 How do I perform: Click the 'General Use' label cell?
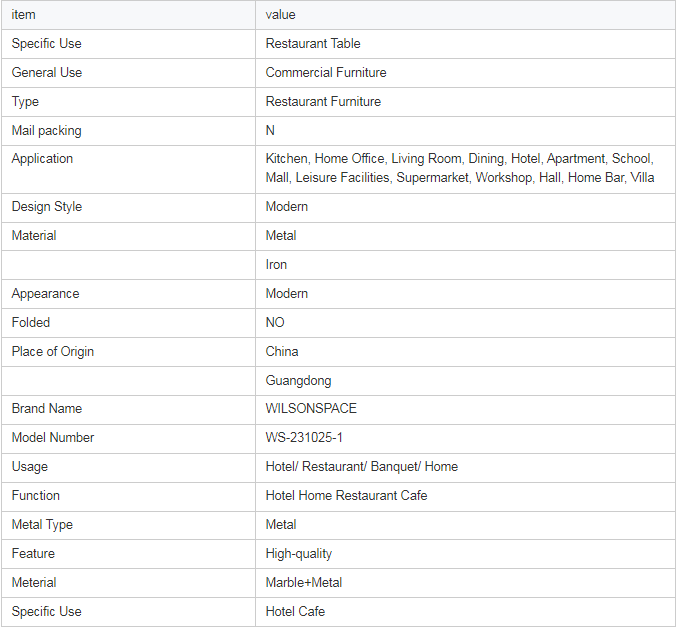(47, 73)
